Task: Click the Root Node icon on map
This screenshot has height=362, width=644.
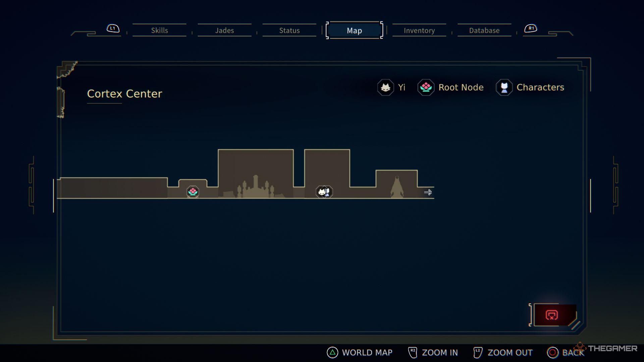Action: point(192,192)
